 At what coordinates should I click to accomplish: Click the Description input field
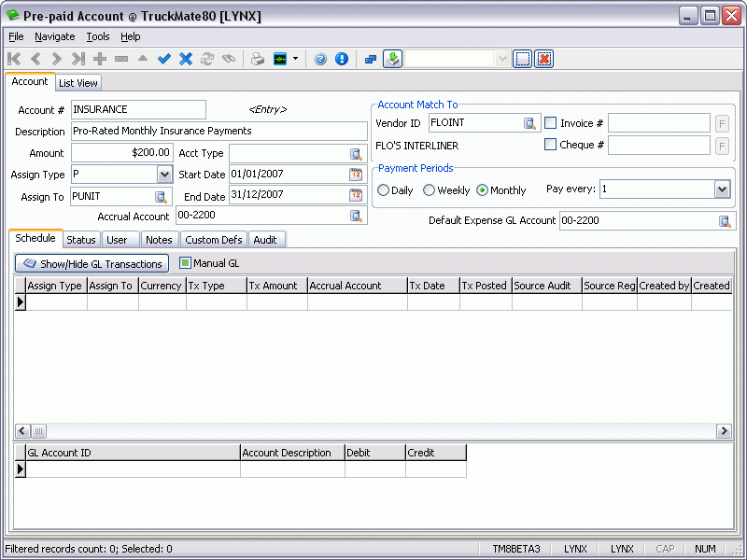(218, 132)
